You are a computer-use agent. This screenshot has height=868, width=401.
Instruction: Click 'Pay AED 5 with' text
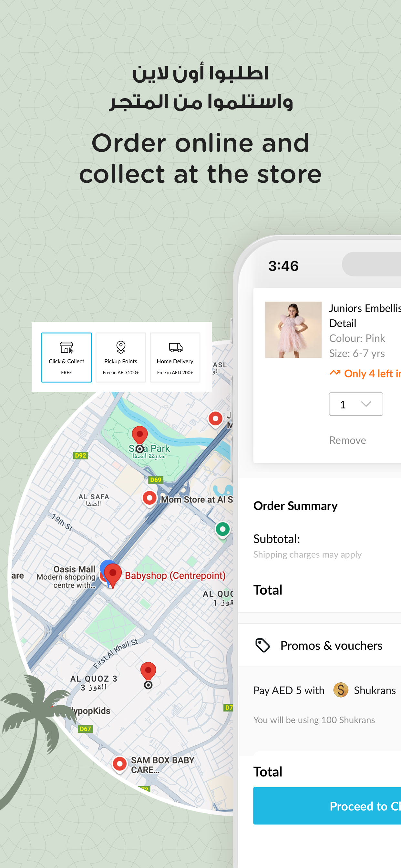coord(289,690)
